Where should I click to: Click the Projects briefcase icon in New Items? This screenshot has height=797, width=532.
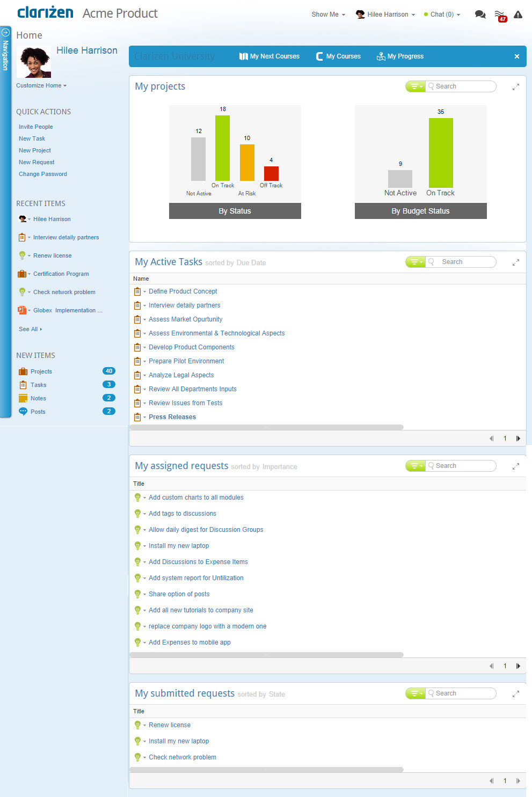(x=23, y=371)
